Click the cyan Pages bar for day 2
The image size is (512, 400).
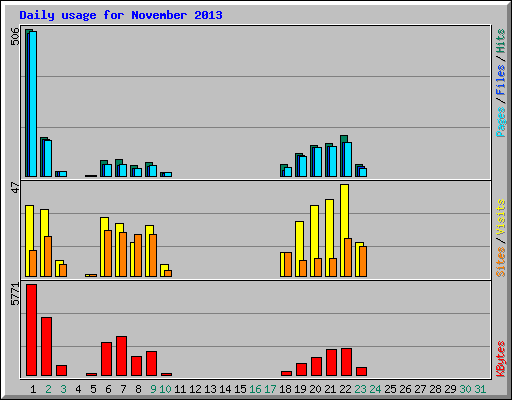pos(48,158)
